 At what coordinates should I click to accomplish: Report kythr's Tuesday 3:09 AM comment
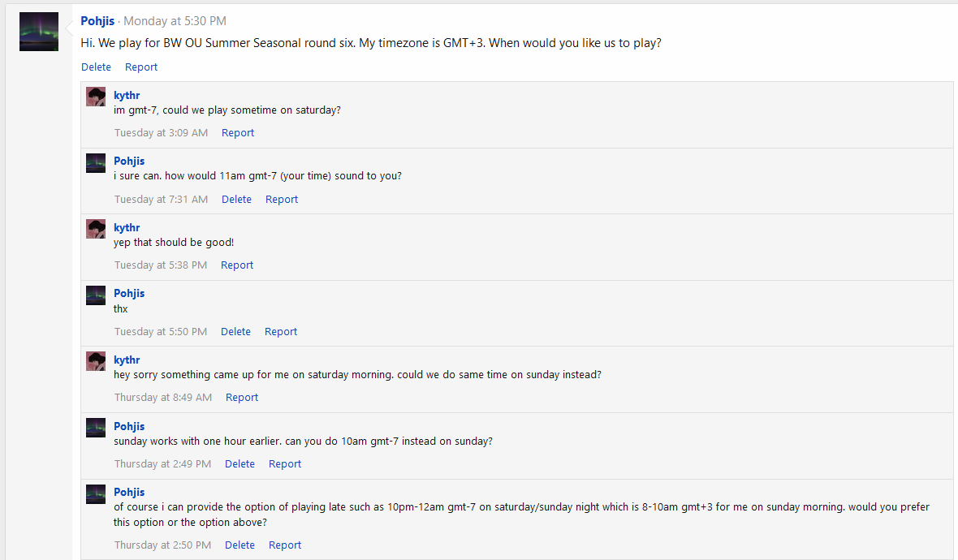[238, 132]
